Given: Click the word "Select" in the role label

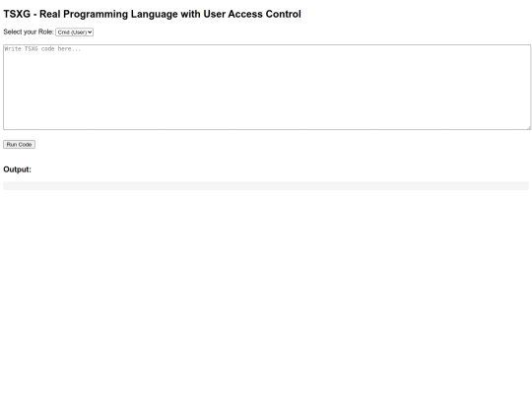Looking at the screenshot, I should tap(12, 32).
